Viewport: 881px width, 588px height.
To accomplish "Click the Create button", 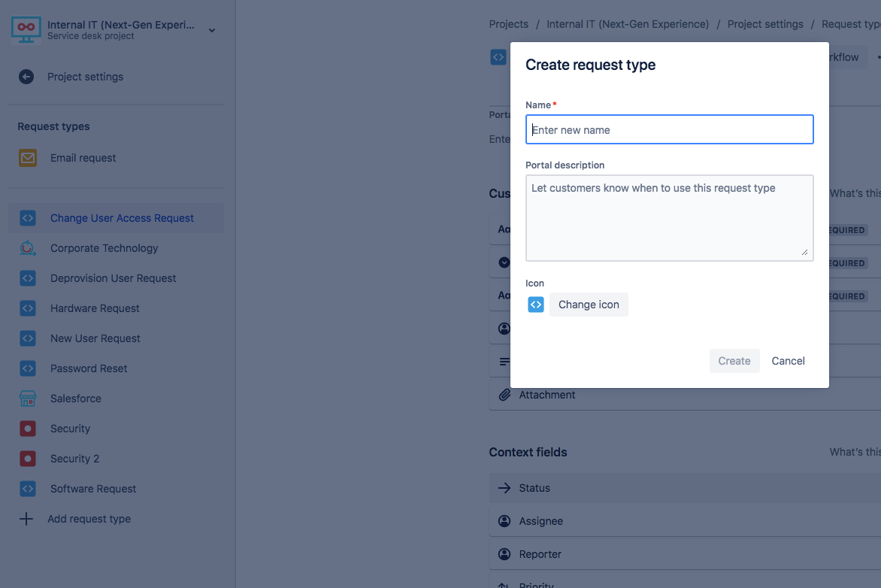I will point(734,361).
